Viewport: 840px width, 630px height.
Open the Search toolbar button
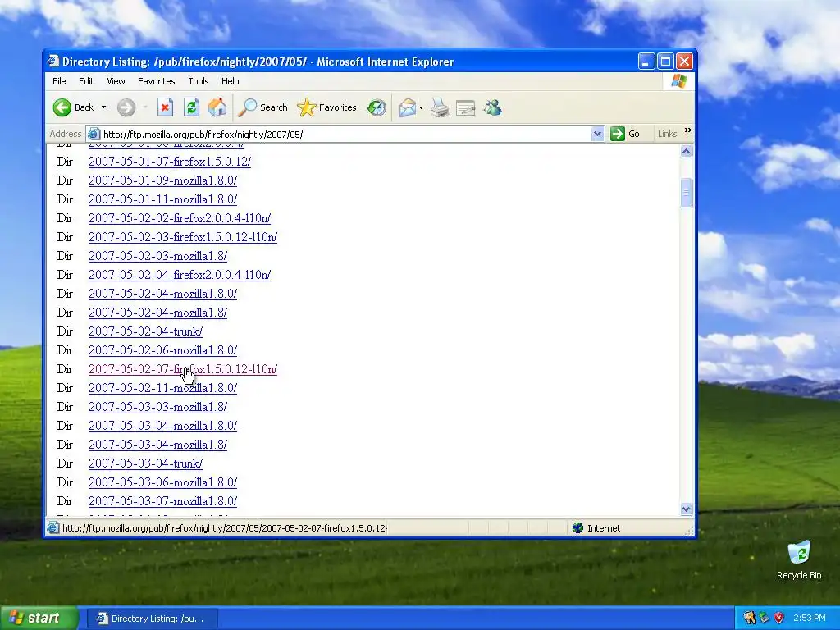(x=262, y=107)
